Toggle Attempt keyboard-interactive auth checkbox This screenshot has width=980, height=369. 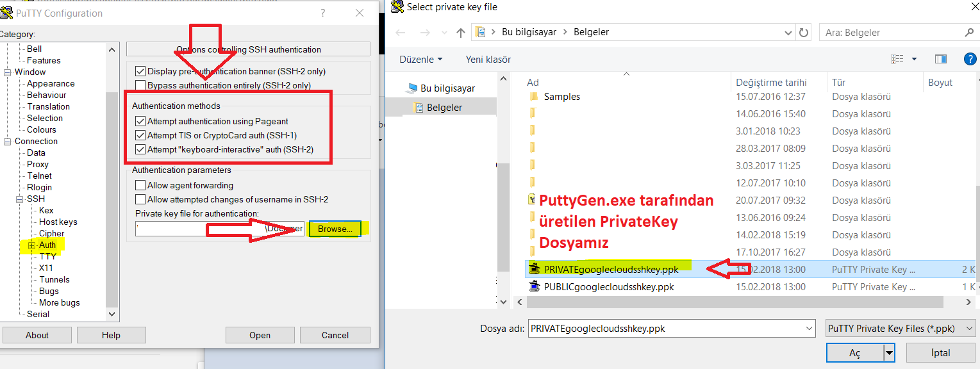(x=140, y=151)
